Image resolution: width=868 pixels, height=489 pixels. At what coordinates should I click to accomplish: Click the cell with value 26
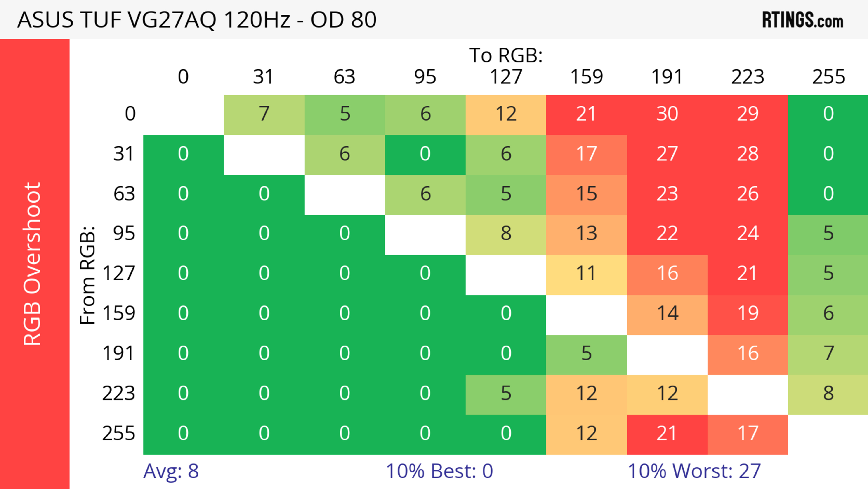click(x=747, y=194)
